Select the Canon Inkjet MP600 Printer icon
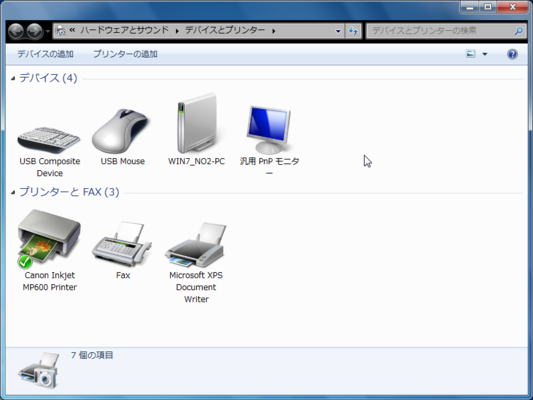The width and height of the screenshot is (533, 400). point(49,239)
